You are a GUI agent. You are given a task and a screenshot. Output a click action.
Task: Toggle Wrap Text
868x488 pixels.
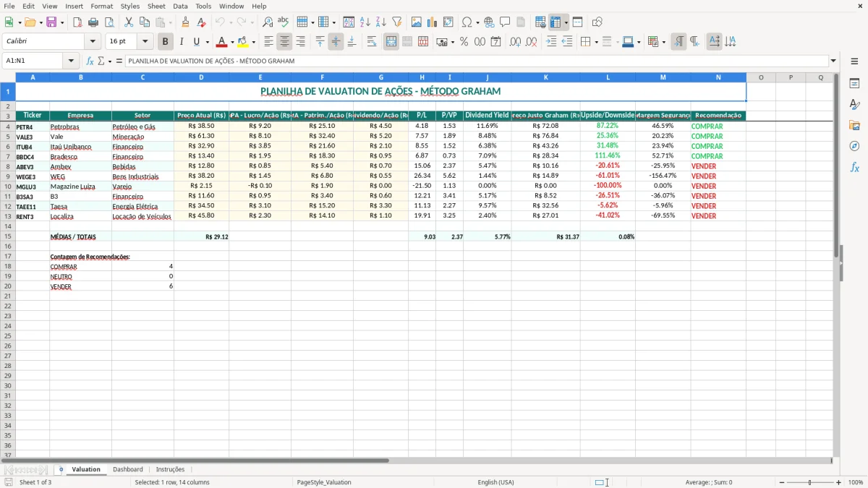(372, 42)
